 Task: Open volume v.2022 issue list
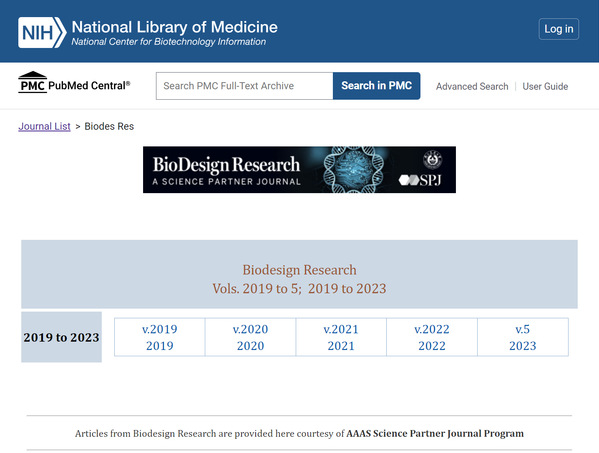coord(432,337)
